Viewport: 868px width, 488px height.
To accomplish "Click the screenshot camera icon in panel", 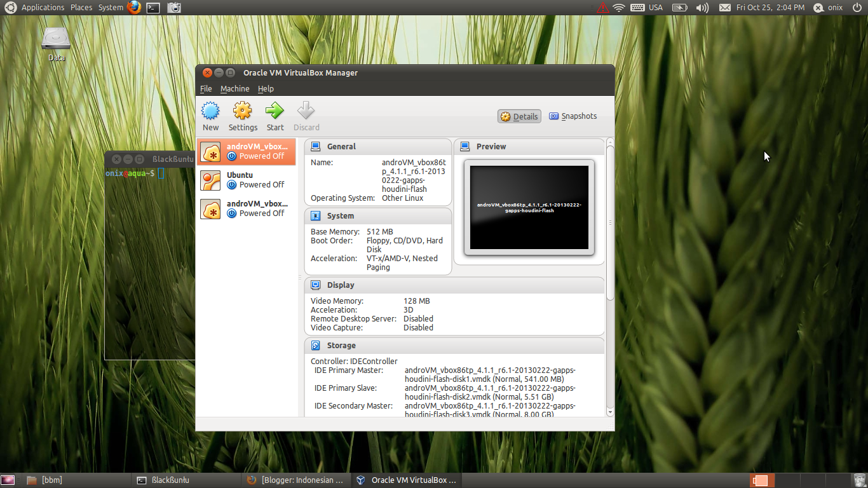I will click(174, 8).
